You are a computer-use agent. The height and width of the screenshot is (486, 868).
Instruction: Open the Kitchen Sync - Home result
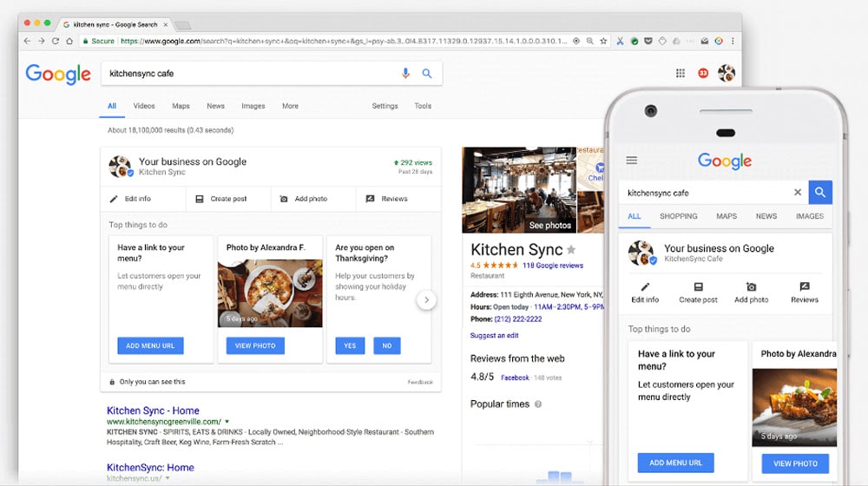tap(153, 410)
